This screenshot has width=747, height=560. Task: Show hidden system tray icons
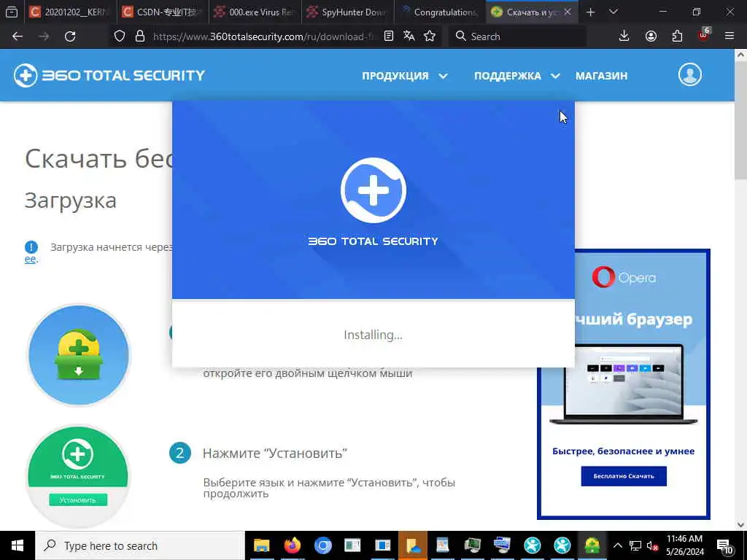617,545
